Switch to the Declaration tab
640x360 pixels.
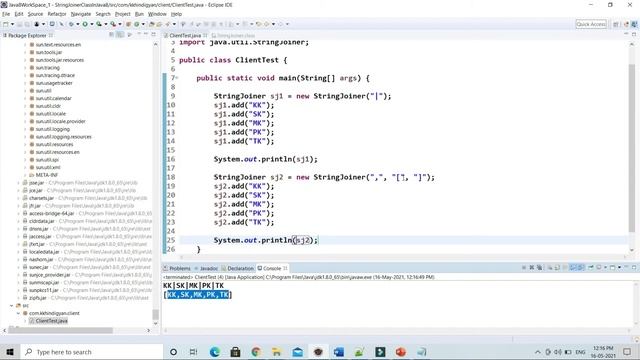click(238, 268)
